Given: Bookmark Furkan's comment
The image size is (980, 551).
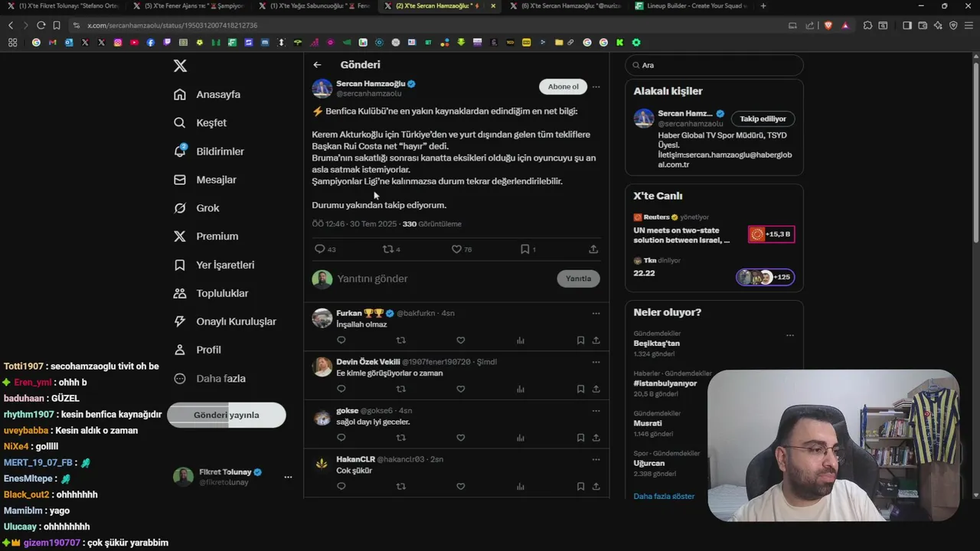Looking at the screenshot, I should click(x=580, y=341).
